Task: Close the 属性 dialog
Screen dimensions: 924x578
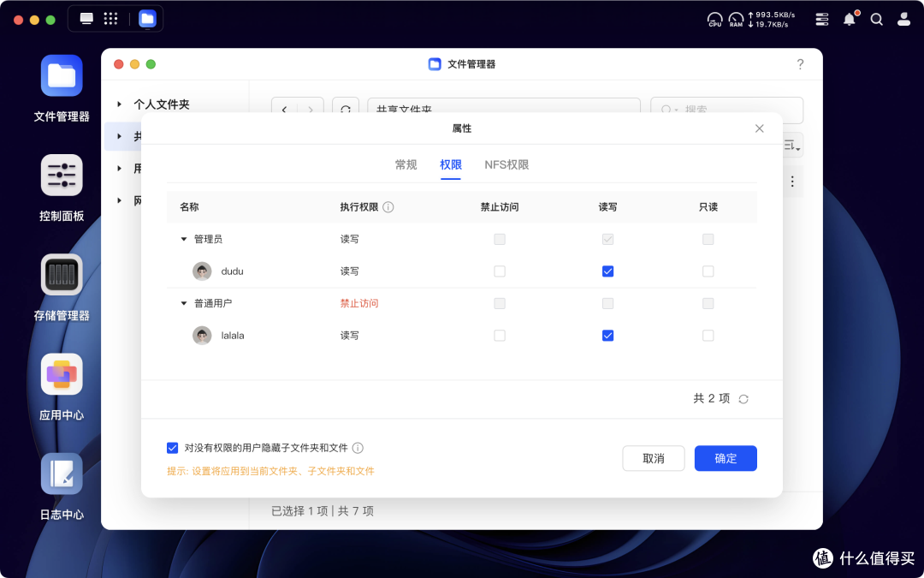Action: click(x=760, y=128)
